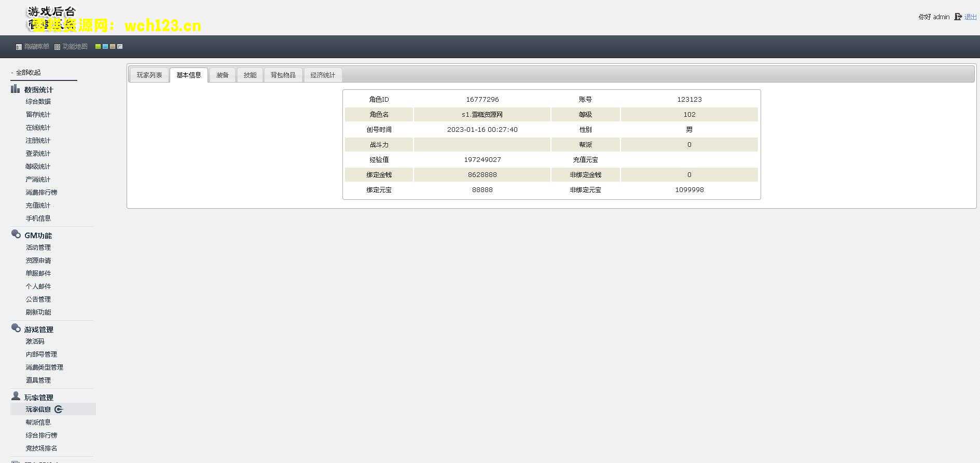Select the blue theme color swatch
Viewport: 980px width, 463px height.
(105, 47)
